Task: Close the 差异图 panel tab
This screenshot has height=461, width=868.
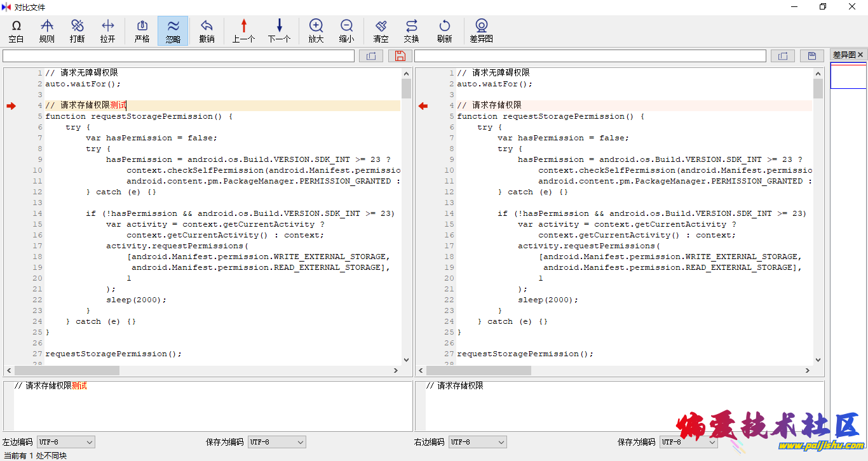Action: point(860,55)
